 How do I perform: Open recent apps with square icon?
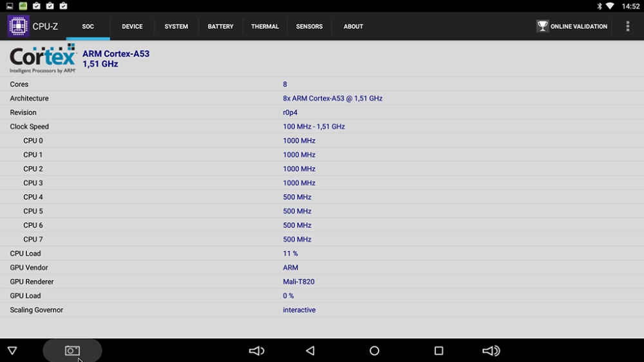pos(439,350)
